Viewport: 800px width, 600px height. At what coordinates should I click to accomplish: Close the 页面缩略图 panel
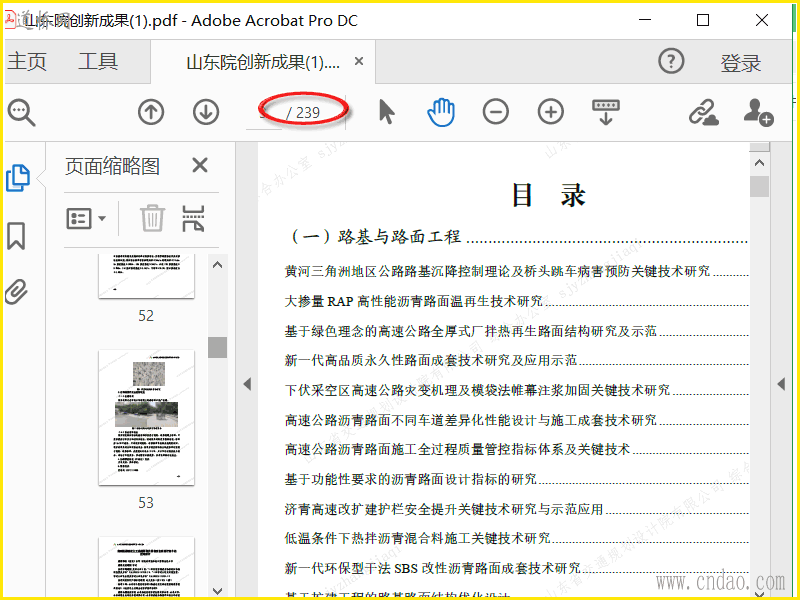tap(200, 165)
